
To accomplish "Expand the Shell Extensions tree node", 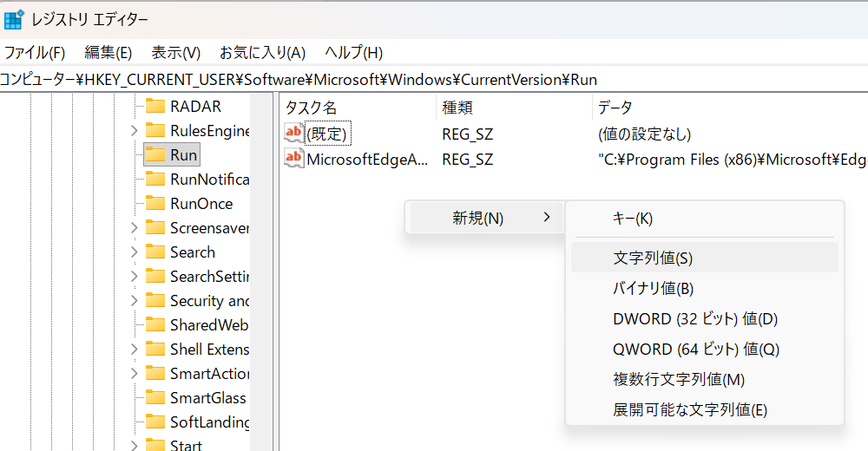I will click(134, 350).
